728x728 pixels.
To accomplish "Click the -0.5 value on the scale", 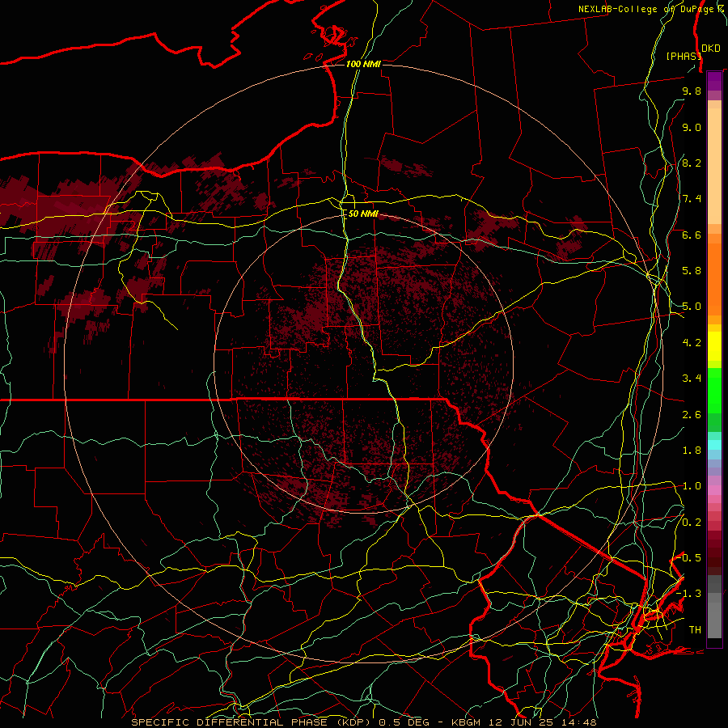I will click(689, 558).
